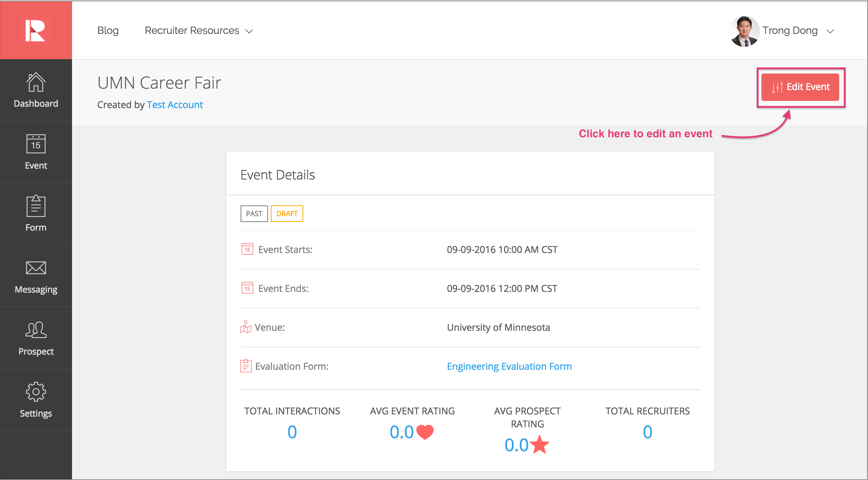This screenshot has width=868, height=480.
Task: Open the Settings gear icon
Action: point(36,392)
